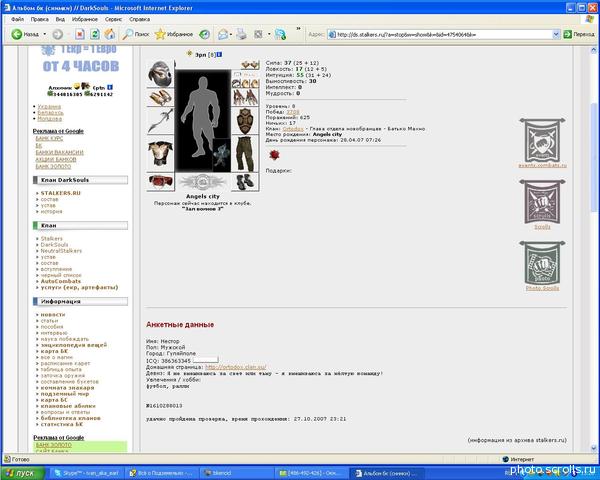
Task: Expand the toolbar overflow chevron
Action: (298, 29)
